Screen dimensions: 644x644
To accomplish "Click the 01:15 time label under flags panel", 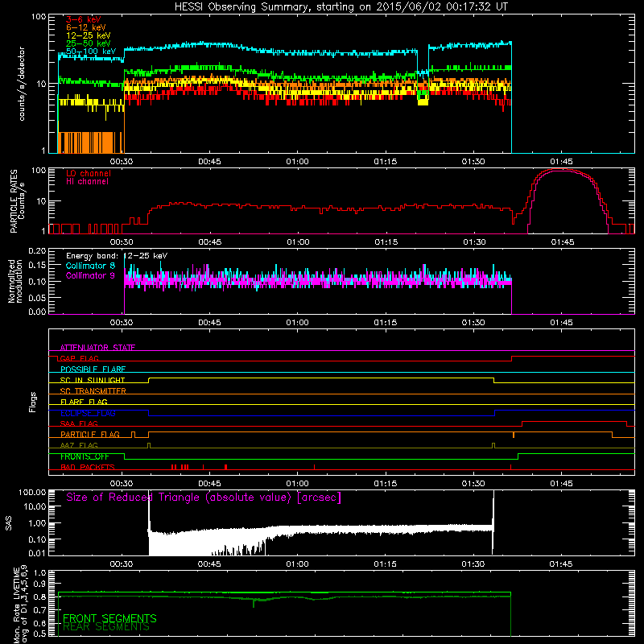I will pos(386,484).
